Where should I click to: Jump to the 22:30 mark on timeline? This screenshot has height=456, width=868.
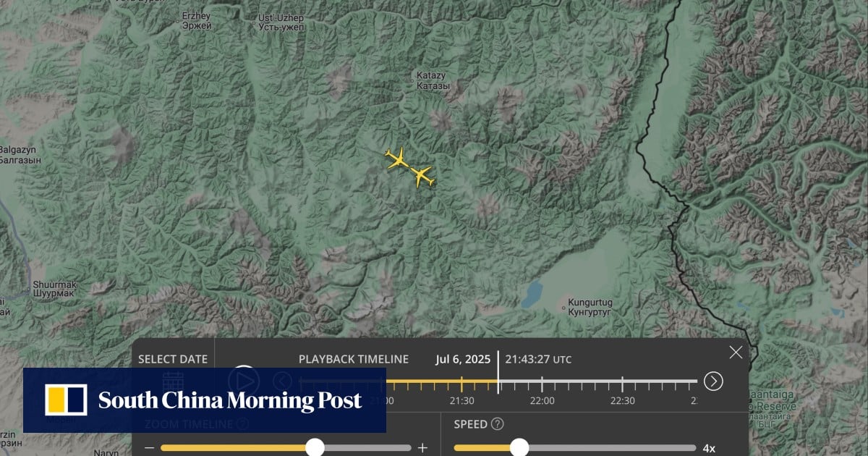point(622,400)
